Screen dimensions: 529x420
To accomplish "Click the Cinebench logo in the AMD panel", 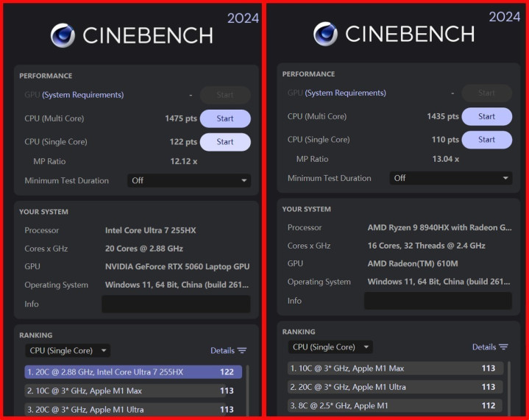I will [x=326, y=34].
